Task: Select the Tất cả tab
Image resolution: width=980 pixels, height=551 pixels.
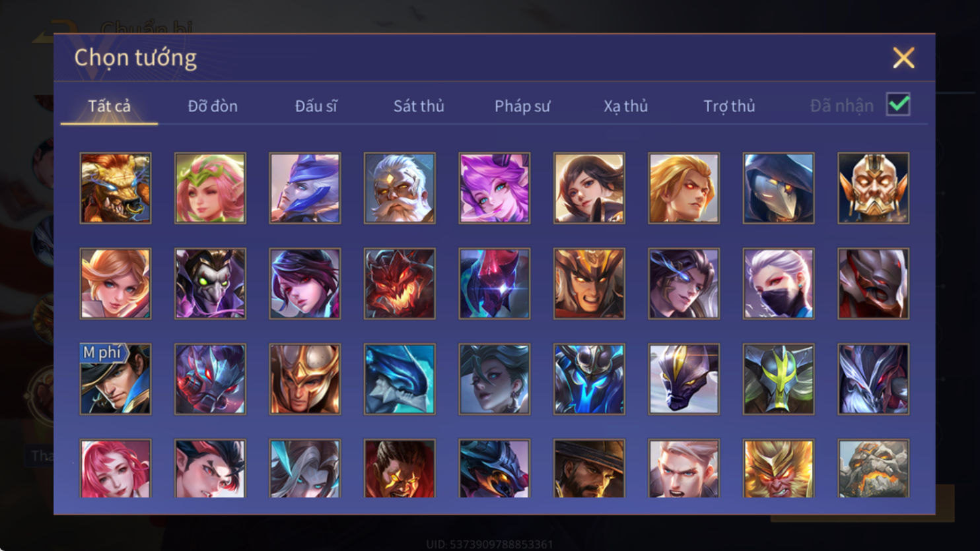Action: pos(110,106)
